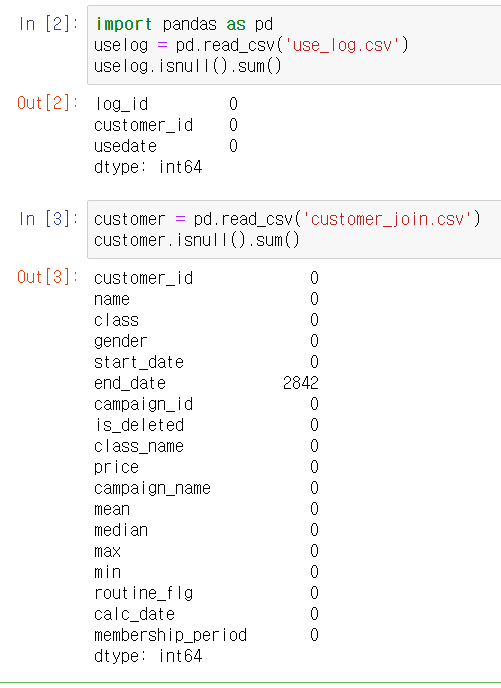Select the name row in Out[3]
Screen dimensions: 501x688
click(206, 299)
